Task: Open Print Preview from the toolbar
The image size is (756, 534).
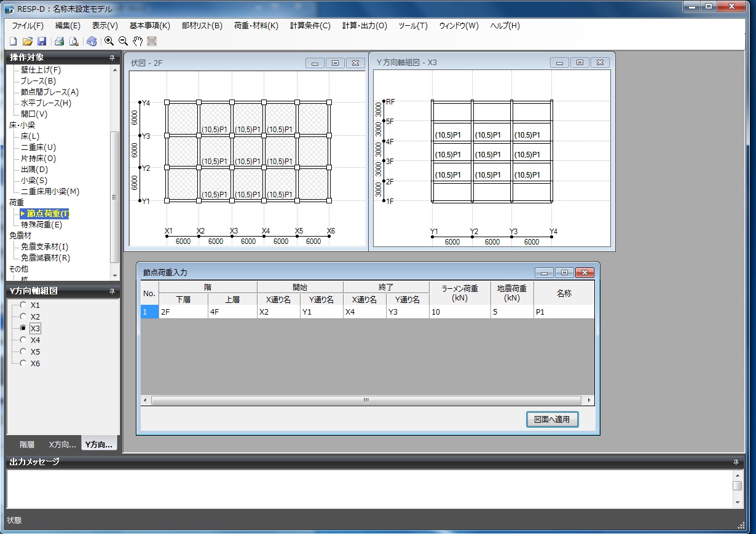Action: pos(74,41)
